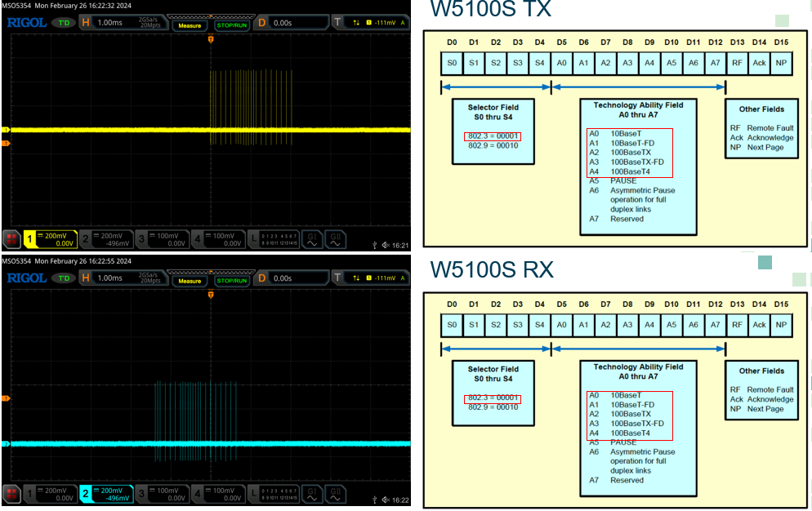Select the cyan channel 2 ground marker on lower scope
This screenshot has height=511, width=812.
tap(6, 444)
